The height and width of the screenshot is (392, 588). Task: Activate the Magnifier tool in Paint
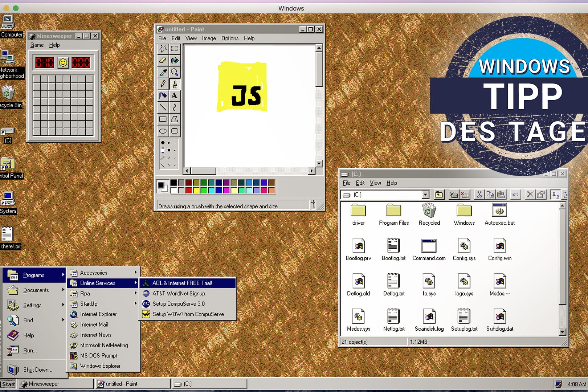click(175, 72)
